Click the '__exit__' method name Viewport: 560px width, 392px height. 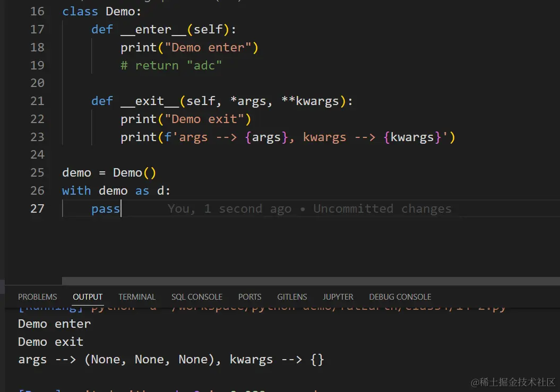[x=150, y=101]
